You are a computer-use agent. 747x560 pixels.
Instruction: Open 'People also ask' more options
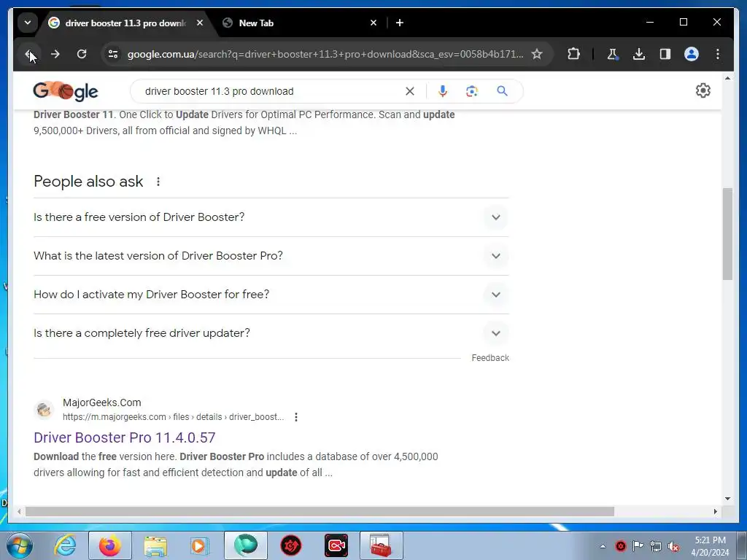(x=158, y=182)
